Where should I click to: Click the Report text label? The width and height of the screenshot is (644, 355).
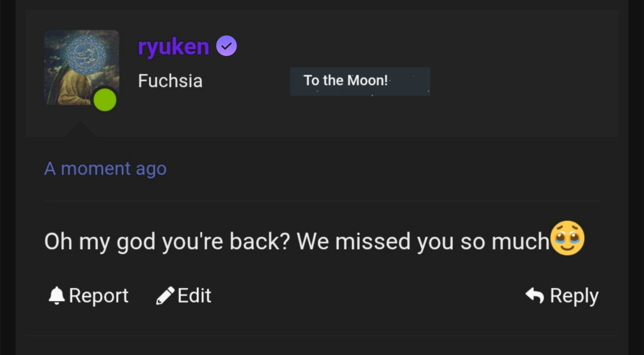click(x=99, y=296)
